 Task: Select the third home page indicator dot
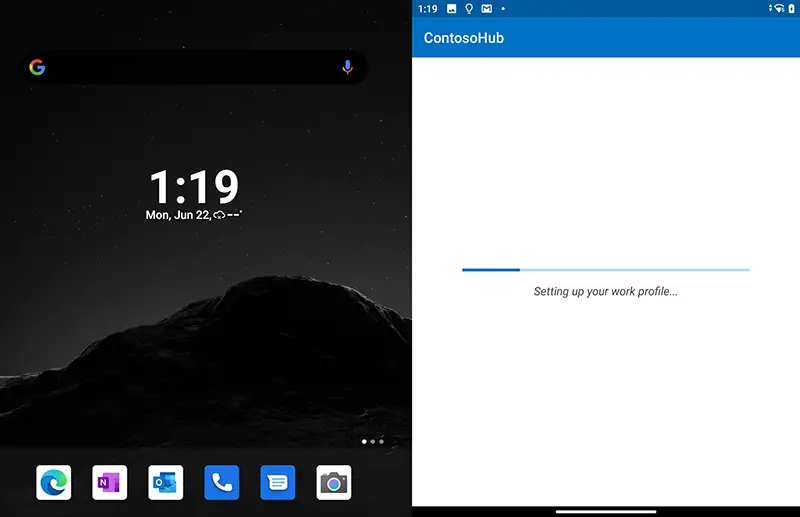(382, 441)
